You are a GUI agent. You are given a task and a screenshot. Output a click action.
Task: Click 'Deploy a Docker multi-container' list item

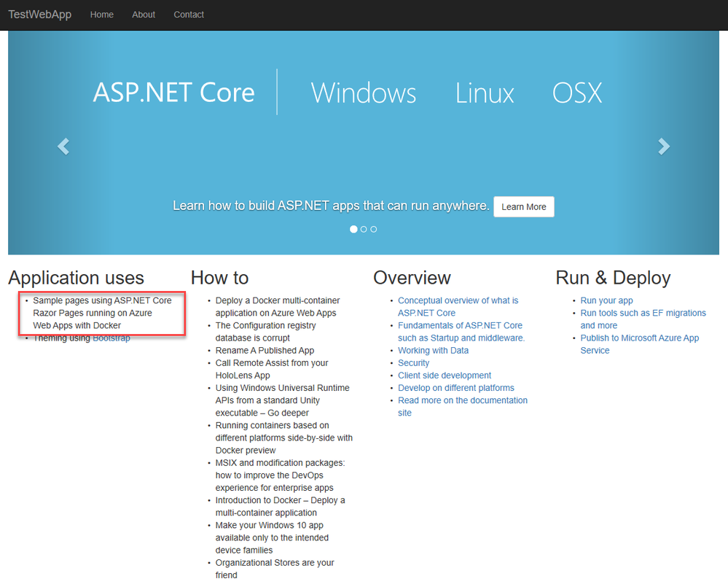pyautogui.click(x=278, y=306)
